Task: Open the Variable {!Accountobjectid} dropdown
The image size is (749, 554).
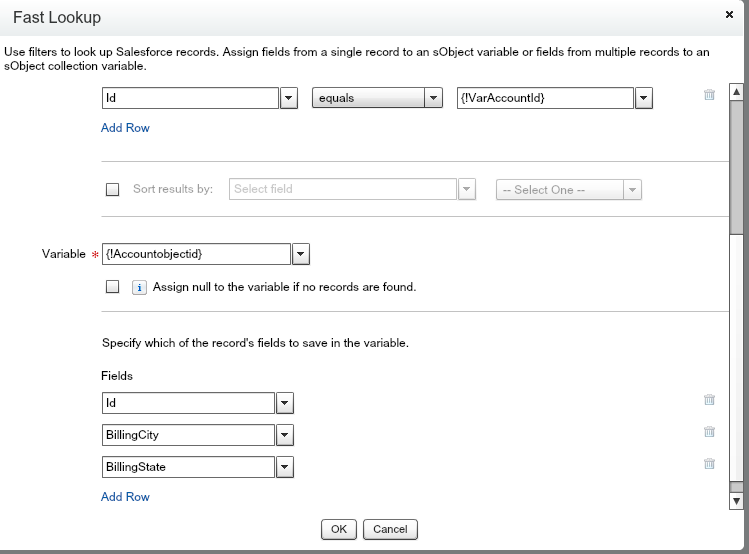Action: click(x=301, y=254)
